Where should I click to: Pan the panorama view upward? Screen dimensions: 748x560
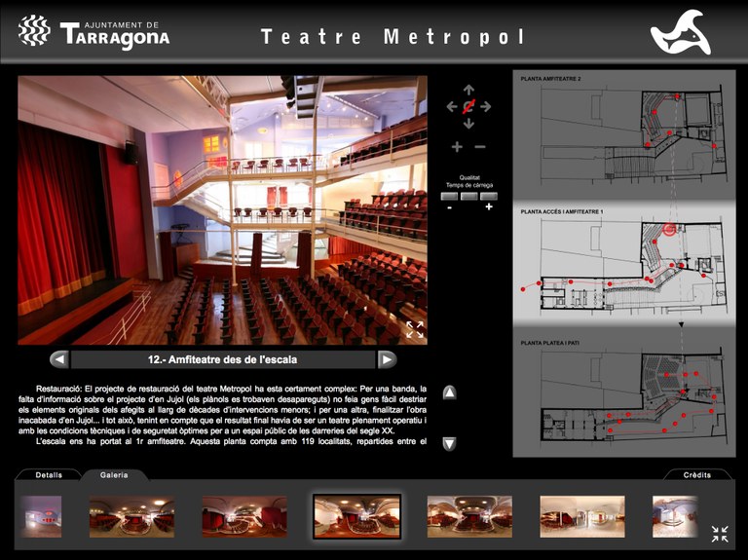[x=468, y=90]
